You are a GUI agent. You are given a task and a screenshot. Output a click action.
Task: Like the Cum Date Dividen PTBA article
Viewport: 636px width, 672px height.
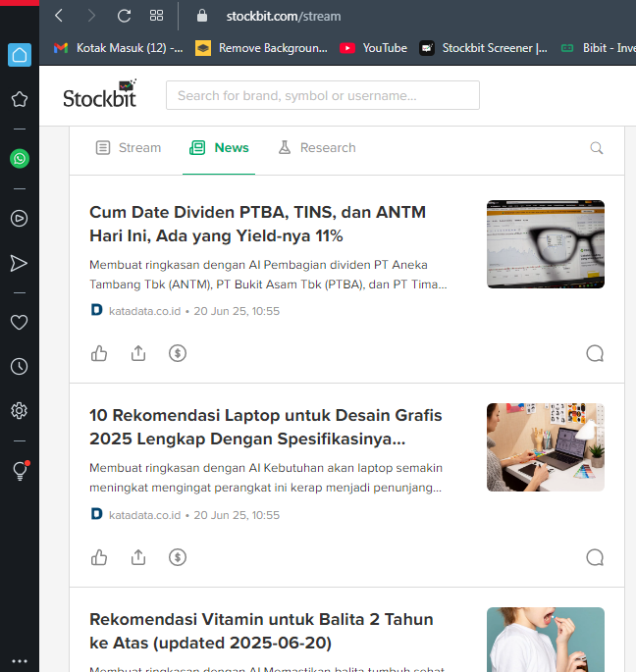[x=99, y=353]
